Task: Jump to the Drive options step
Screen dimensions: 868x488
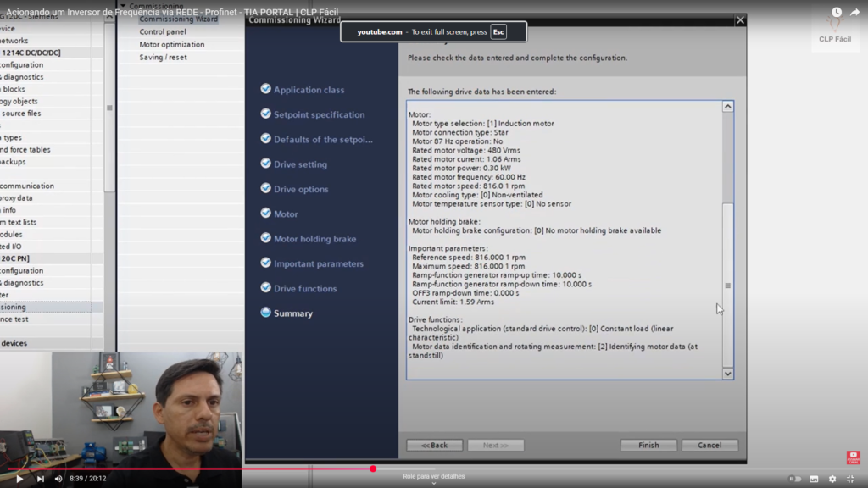Action: pyautogui.click(x=301, y=189)
